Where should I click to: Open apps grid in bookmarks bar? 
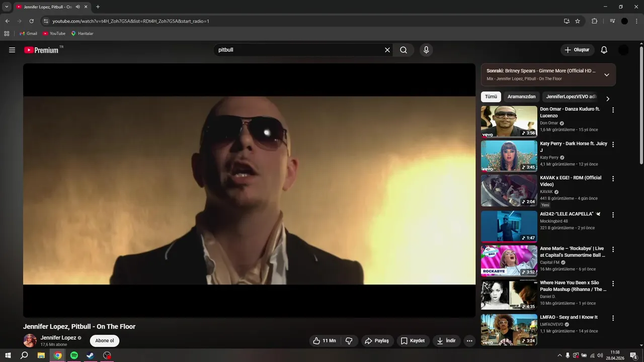[x=7, y=34]
